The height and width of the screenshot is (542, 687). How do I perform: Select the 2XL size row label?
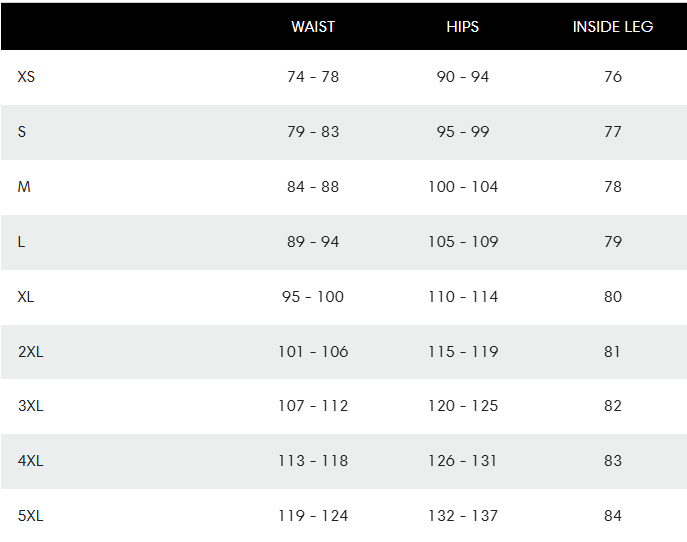(31, 351)
